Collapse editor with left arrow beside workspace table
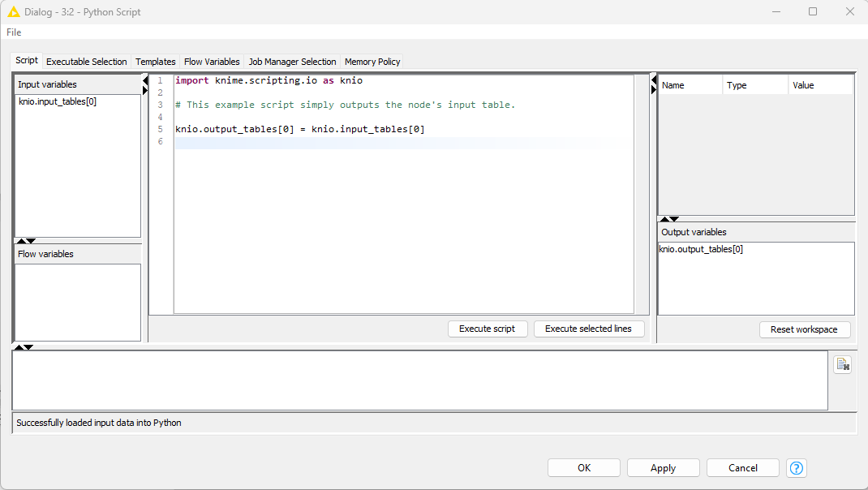Viewport: 868px width, 490px height. pyautogui.click(x=654, y=81)
